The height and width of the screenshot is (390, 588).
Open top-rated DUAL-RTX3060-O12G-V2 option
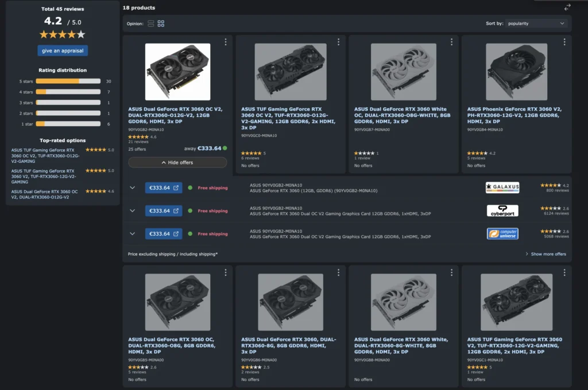point(44,194)
